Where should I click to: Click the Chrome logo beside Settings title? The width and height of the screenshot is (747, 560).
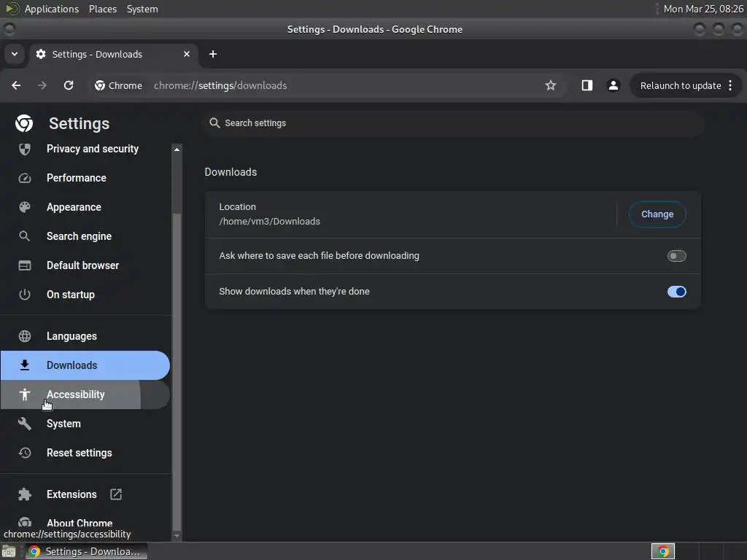click(24, 123)
